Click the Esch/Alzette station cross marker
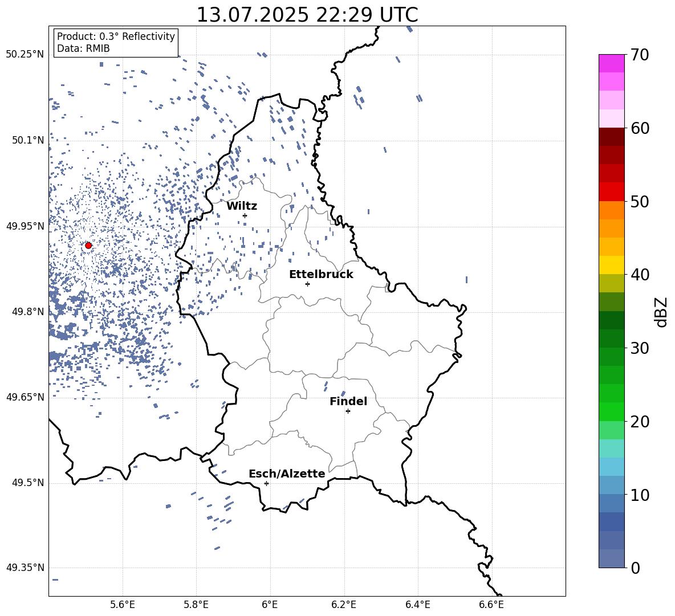This screenshot has height=616, width=675. pos(266,483)
